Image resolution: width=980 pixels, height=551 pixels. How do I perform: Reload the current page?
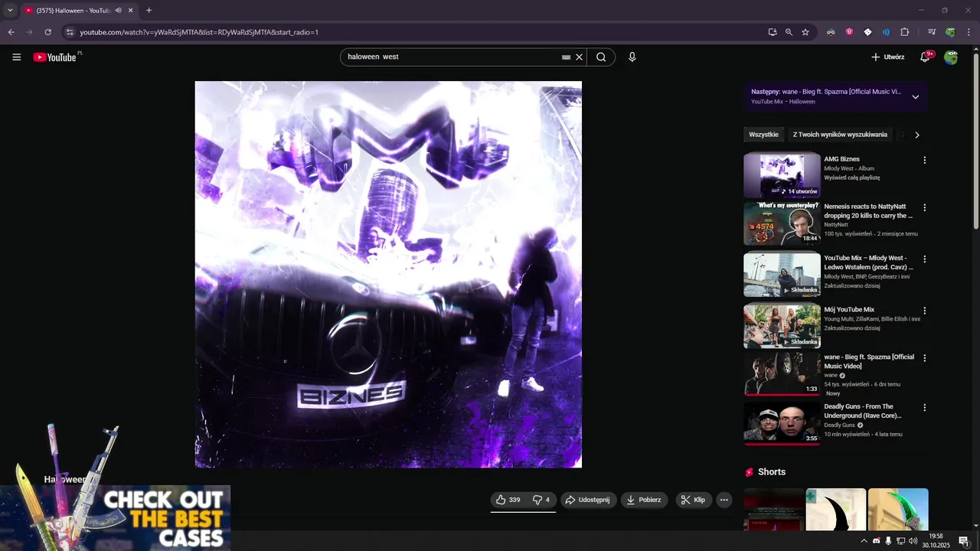pyautogui.click(x=47, y=32)
